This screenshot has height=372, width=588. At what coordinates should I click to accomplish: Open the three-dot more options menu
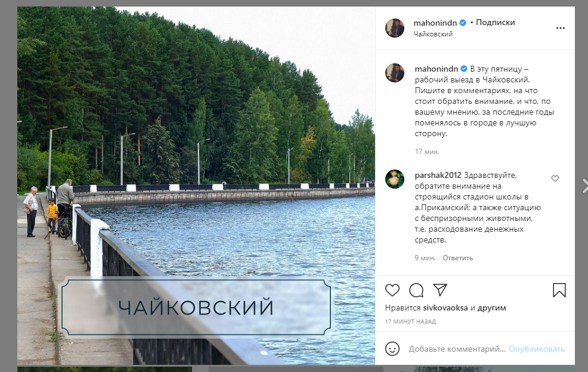pyautogui.click(x=560, y=28)
